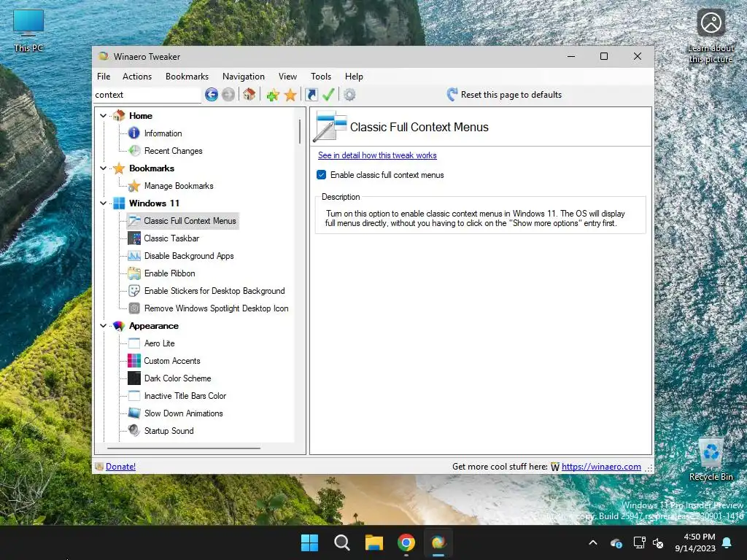Click the grey forward navigation arrow
This screenshot has height=560, width=747.
pos(228,95)
